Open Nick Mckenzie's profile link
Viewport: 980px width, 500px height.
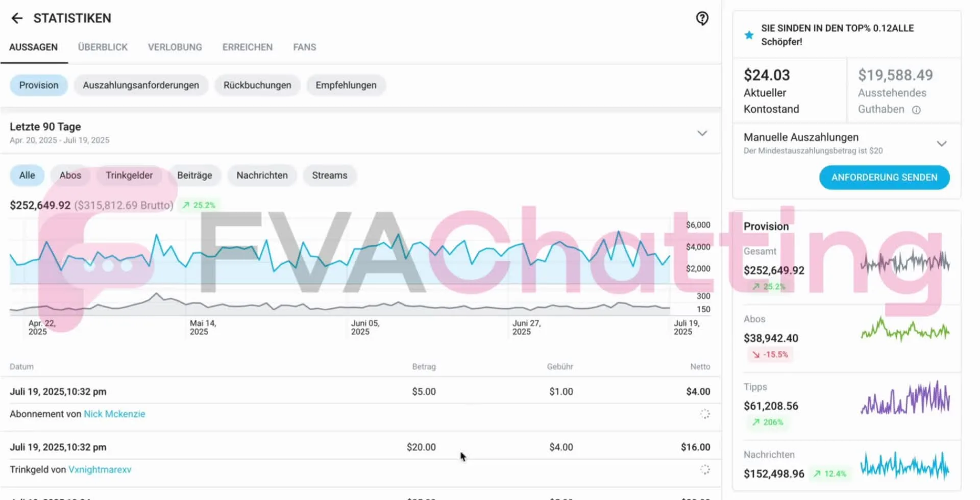click(114, 414)
